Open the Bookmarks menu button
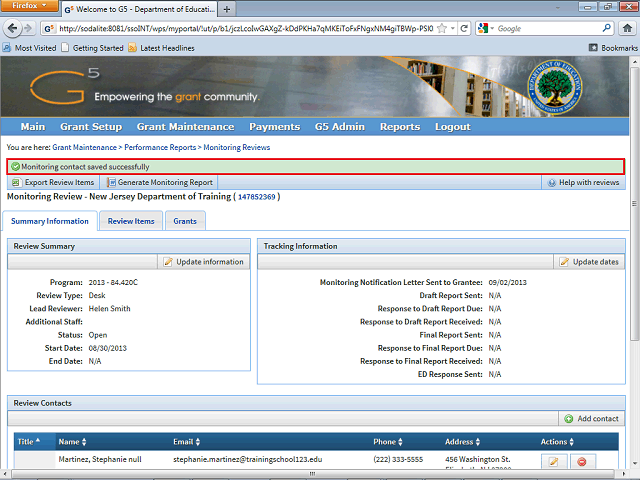This screenshot has width=640, height=480. click(613, 48)
